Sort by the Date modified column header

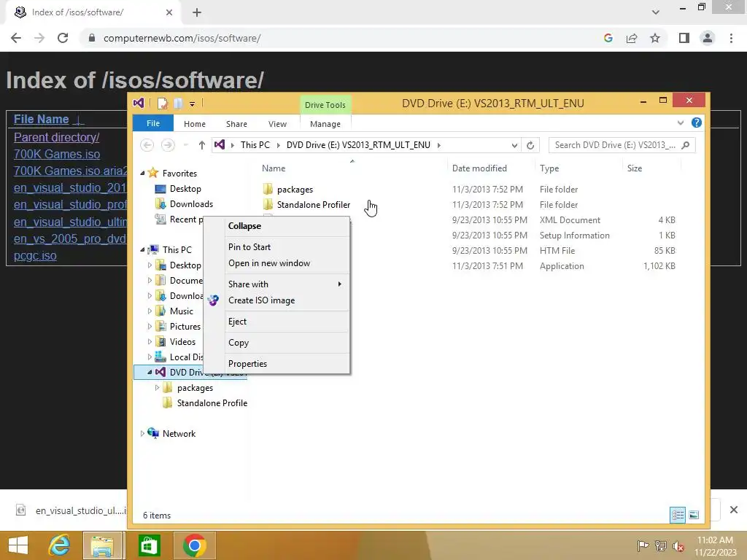(479, 168)
